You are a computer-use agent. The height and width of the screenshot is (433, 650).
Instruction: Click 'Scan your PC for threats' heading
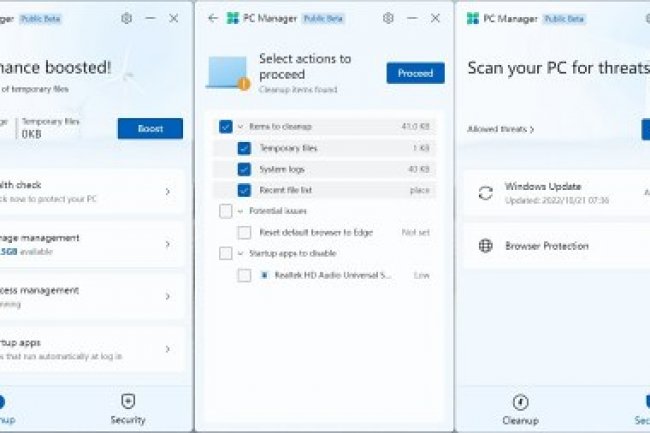tap(558, 68)
